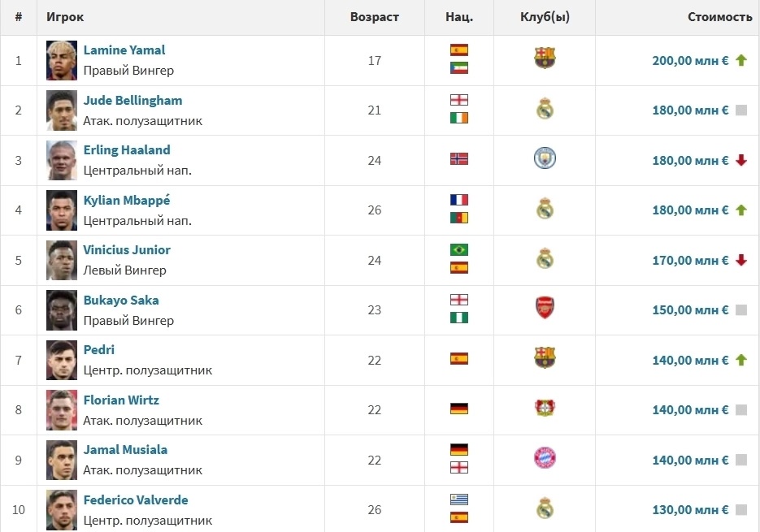
Task: Open the Federico Valverde profile link
Action: 136,500
